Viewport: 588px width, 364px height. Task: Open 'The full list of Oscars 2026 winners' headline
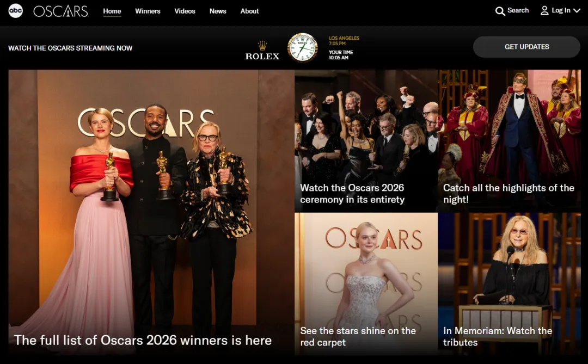click(143, 341)
